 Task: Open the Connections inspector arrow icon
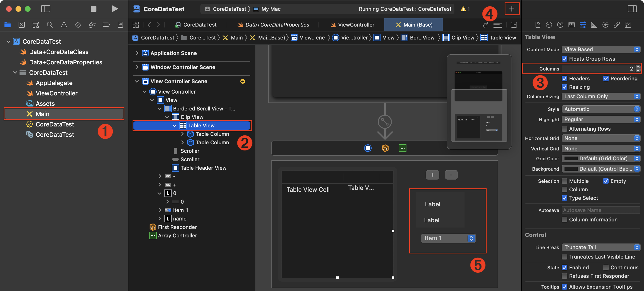(605, 25)
